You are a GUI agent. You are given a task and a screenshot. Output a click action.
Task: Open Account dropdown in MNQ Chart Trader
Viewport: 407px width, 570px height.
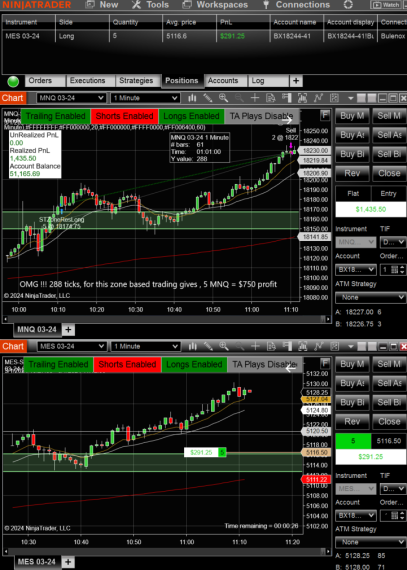pos(355,269)
